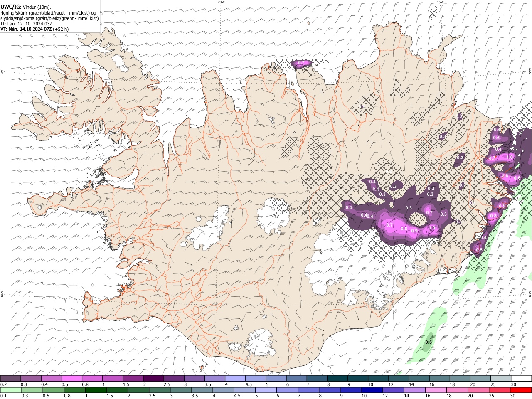The width and height of the screenshot is (532, 399).
Task: Select the darkest purple 2 swatch in the upper legend row
Action: click(x=153, y=379)
